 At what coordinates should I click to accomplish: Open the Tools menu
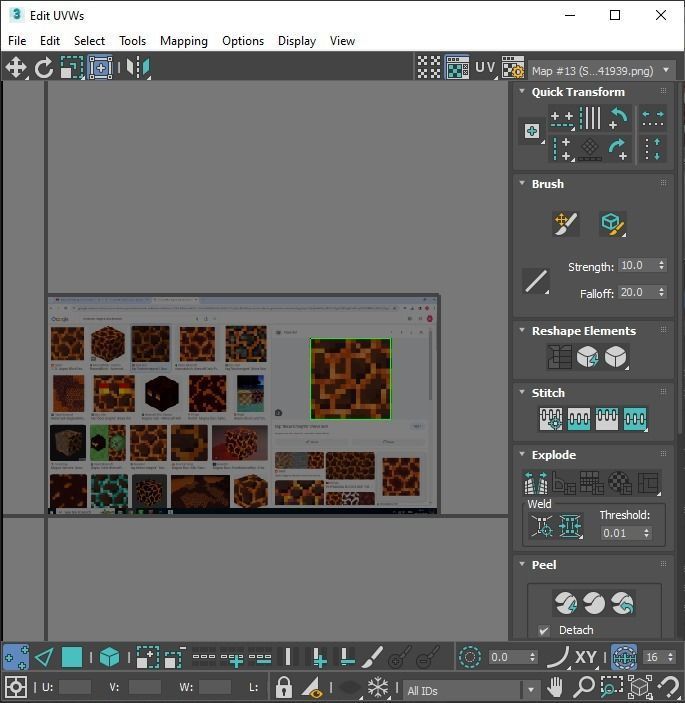[132, 41]
